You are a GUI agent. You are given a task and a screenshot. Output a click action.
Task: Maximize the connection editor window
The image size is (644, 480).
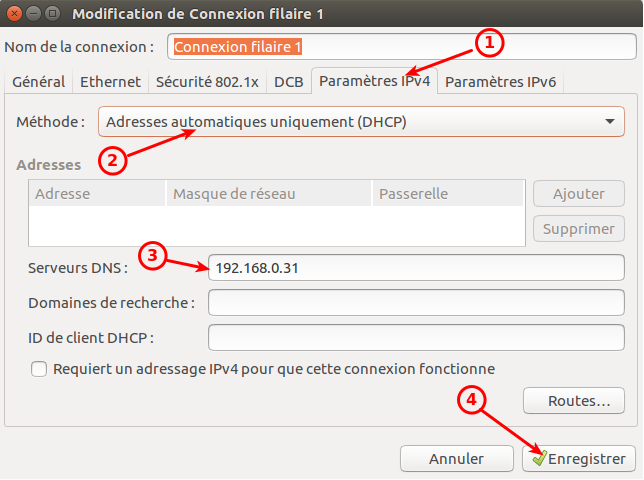[x=50, y=13]
